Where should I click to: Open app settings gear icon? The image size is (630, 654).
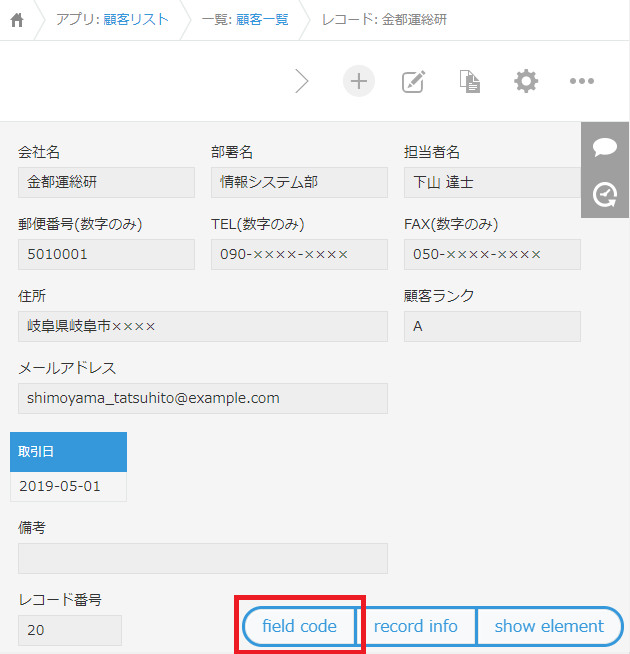(x=526, y=81)
